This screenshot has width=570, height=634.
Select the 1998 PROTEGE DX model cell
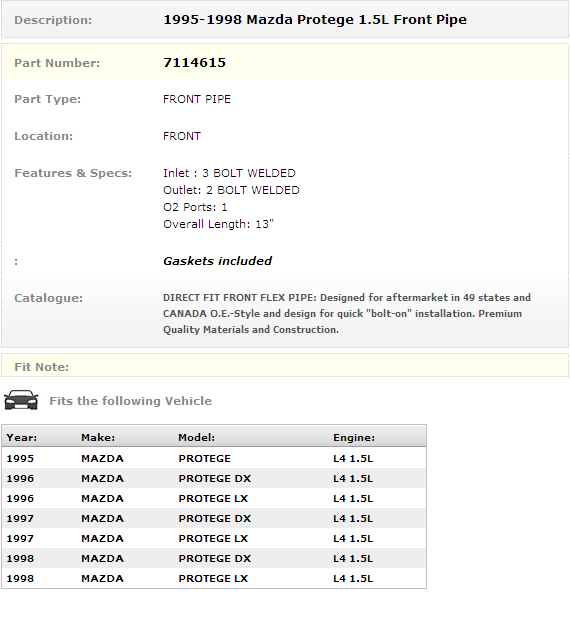tap(215, 559)
